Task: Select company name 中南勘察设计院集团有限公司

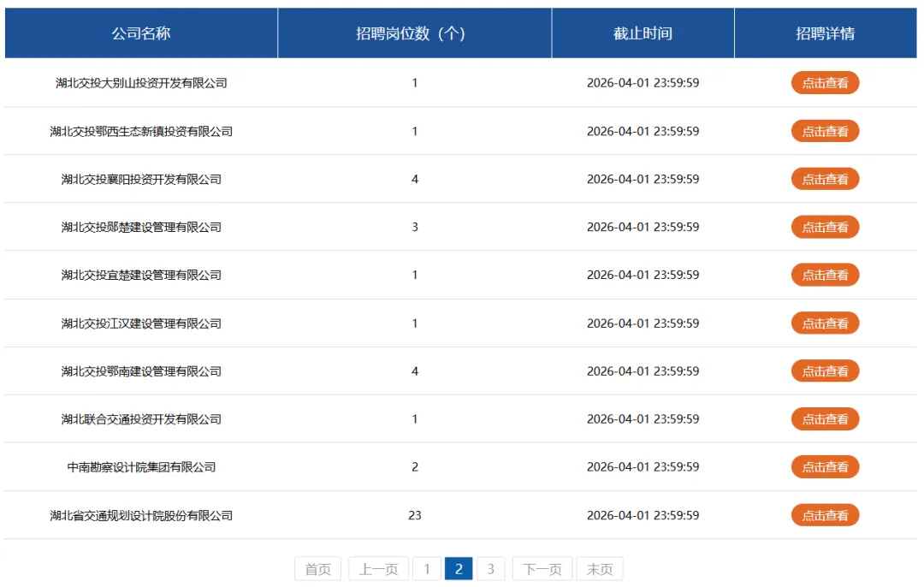Action: 141,467
